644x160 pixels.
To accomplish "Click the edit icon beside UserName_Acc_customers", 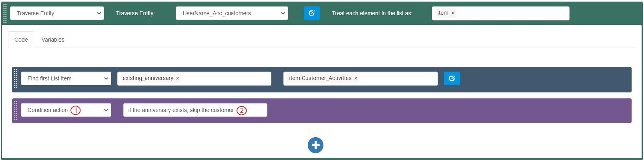I will [x=311, y=13].
